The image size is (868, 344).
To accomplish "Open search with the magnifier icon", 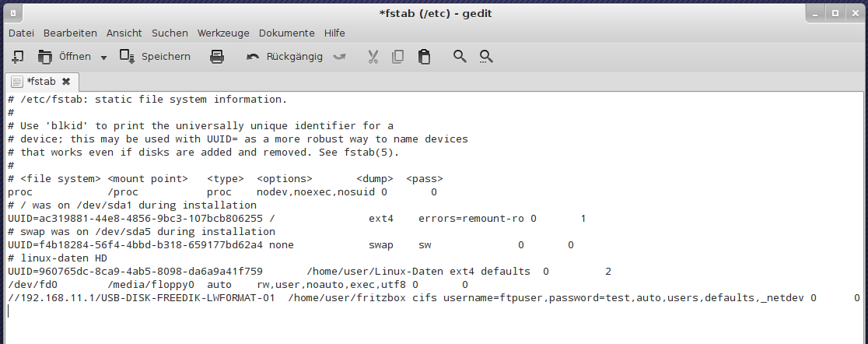I will pyautogui.click(x=460, y=57).
